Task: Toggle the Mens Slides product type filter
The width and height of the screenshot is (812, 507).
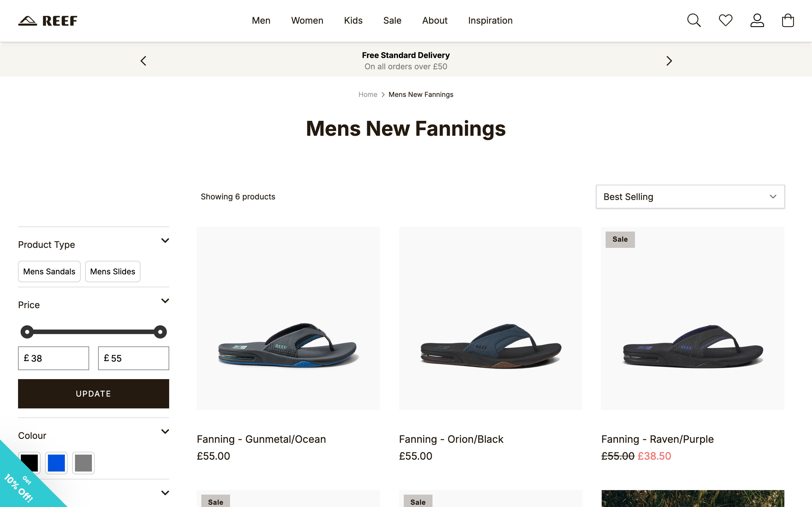Action: 112,272
